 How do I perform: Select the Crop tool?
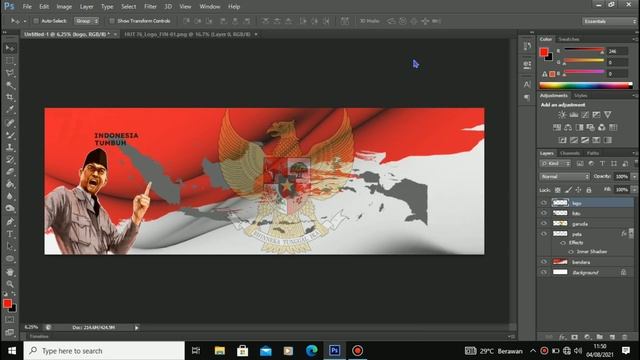(10, 97)
